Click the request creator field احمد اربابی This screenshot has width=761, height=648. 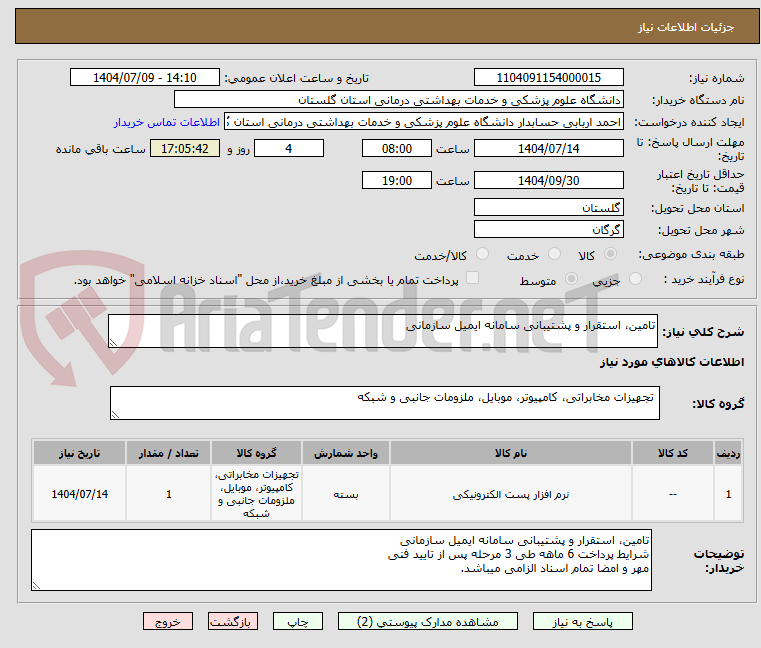[424, 122]
